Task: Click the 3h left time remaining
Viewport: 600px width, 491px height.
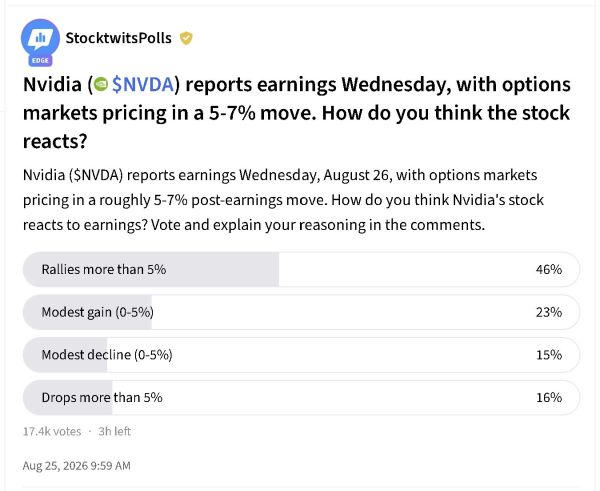Action: pyautogui.click(x=114, y=432)
